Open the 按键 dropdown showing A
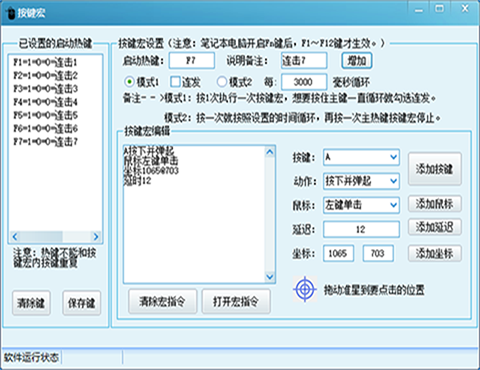This screenshot has width=480, height=370. (x=361, y=157)
